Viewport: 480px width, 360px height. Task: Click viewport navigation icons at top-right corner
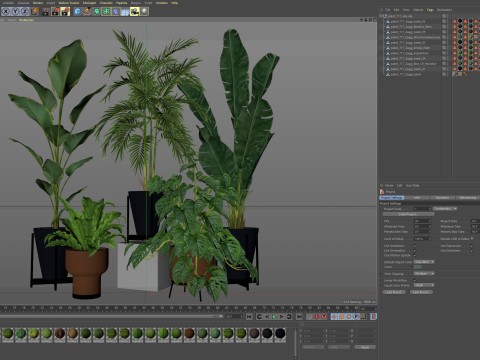tap(368, 20)
